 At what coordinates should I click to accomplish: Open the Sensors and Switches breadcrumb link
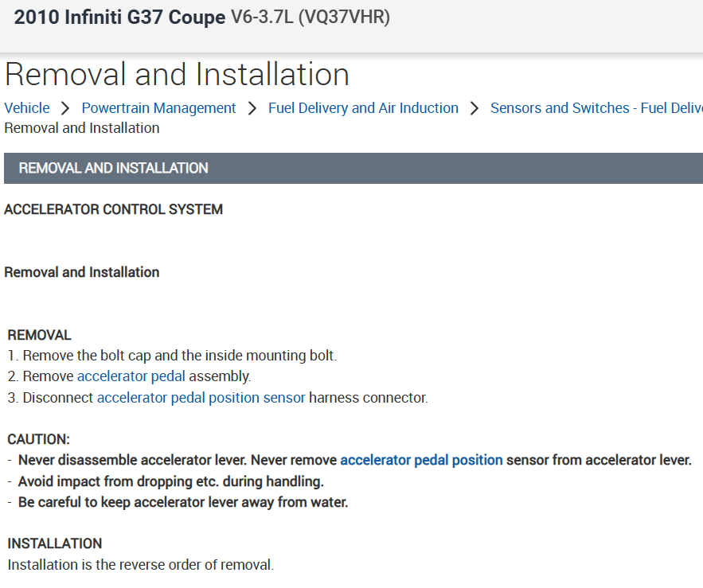click(x=596, y=108)
